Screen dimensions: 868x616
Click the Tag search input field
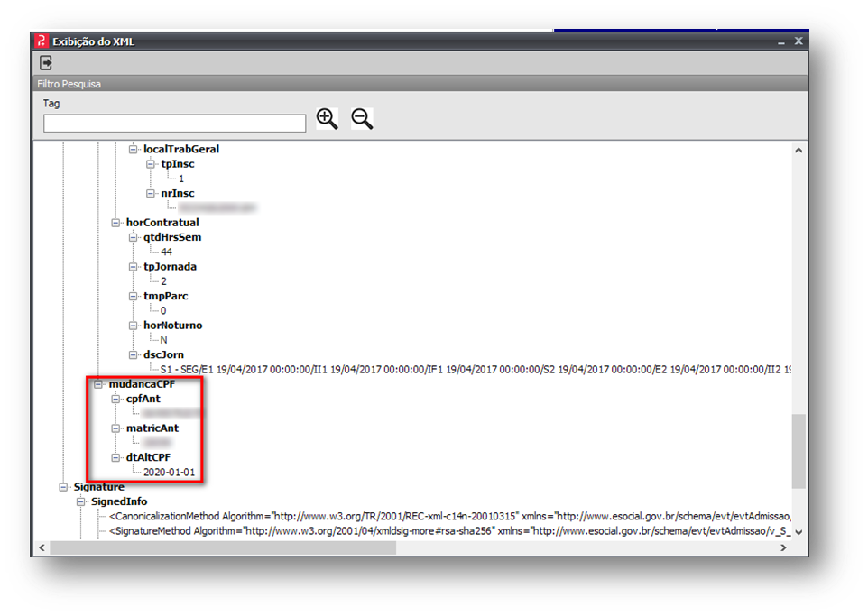174,124
